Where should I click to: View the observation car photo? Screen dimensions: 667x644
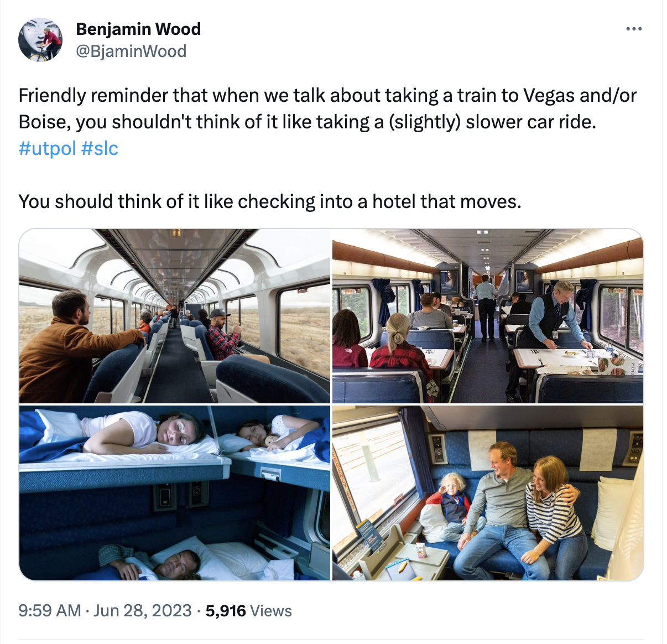click(x=175, y=316)
